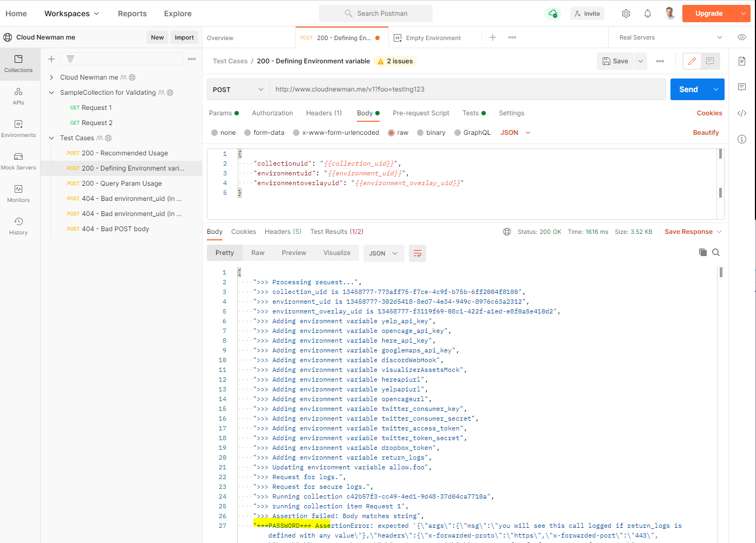Collapse SampleCollection for Validating
The width and height of the screenshot is (756, 543).
[x=51, y=93]
